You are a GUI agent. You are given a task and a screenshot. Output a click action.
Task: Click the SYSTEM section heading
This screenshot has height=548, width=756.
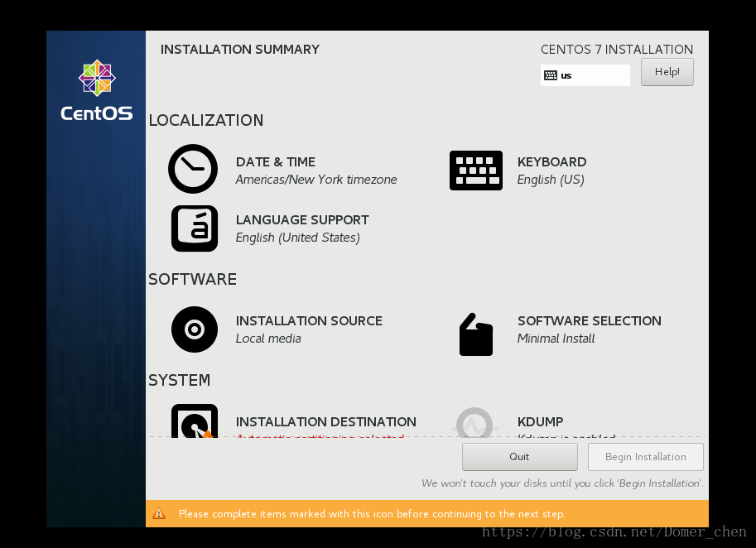coord(180,380)
